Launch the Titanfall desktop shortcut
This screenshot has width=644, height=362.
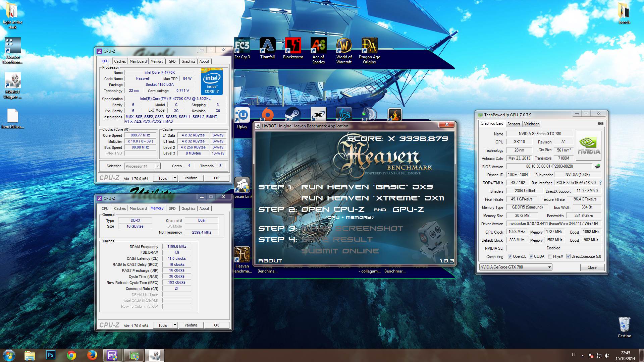point(267,48)
